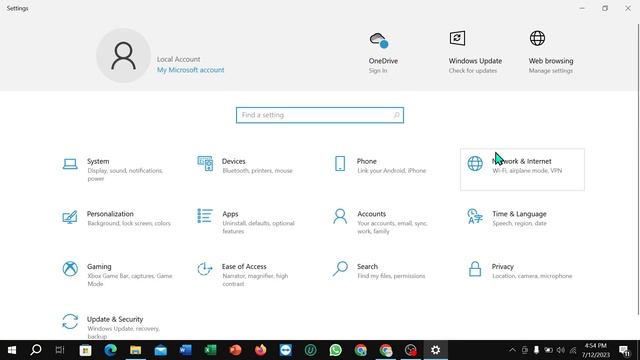Screen dimensions: 640x360
Task: Open Devices settings for Bluetooth and printers
Action: [252, 169]
